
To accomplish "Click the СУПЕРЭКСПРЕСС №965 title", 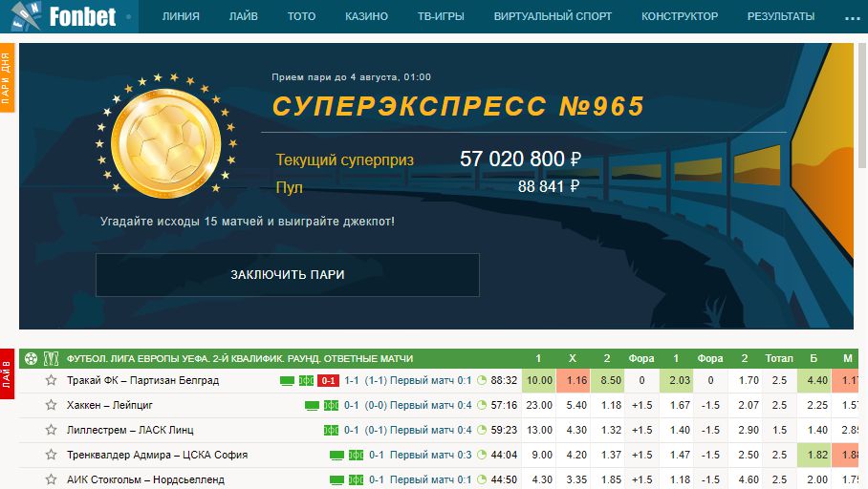I will pos(458,106).
